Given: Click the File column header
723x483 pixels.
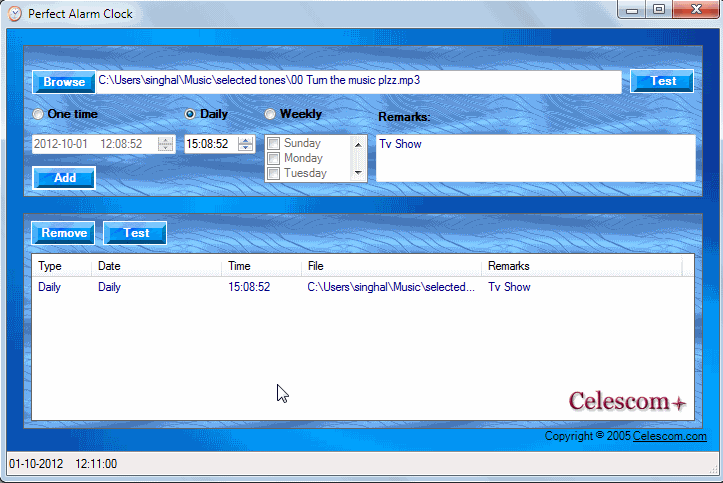Looking at the screenshot, I should (x=391, y=266).
